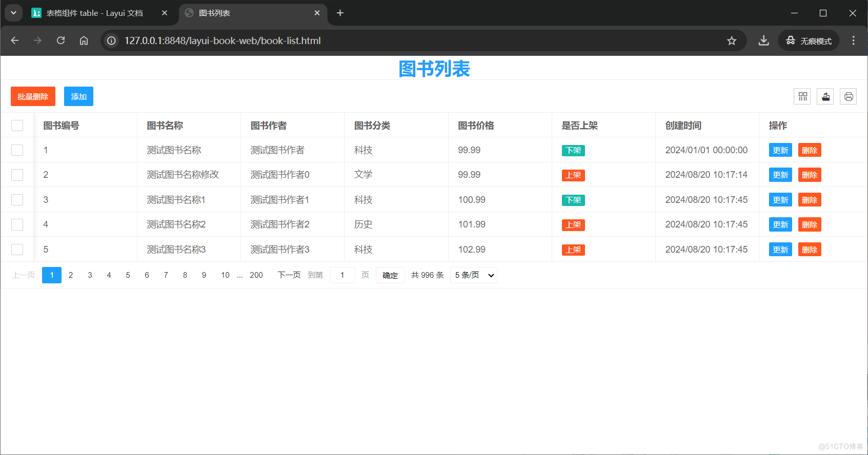
Task: Go to pagination page 5
Action: pos(128,275)
